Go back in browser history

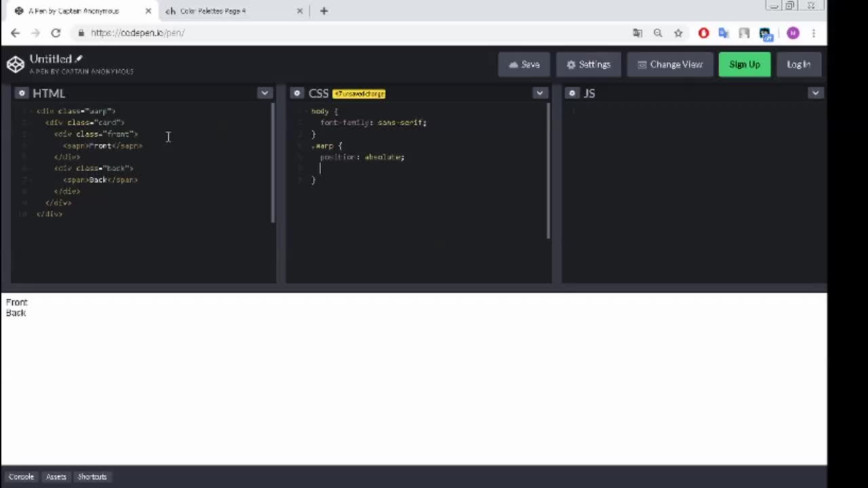16,33
